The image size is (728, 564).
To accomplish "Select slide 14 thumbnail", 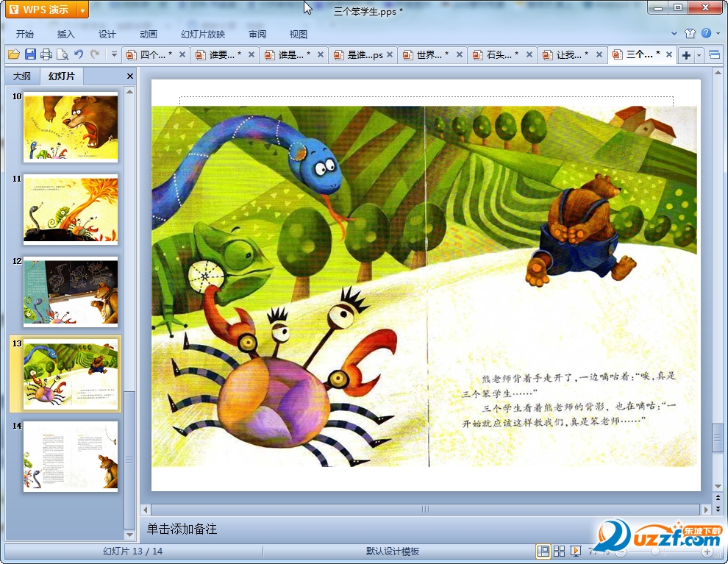I will click(x=71, y=457).
